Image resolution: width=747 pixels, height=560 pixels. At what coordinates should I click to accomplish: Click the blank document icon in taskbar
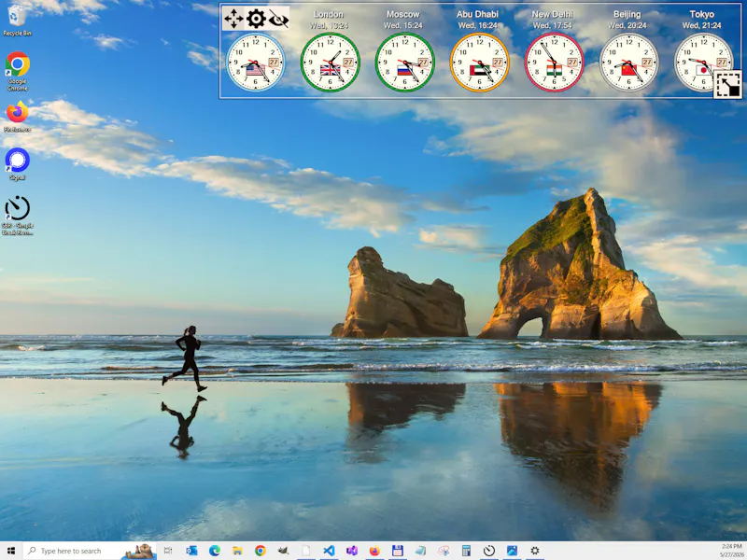[x=306, y=551]
